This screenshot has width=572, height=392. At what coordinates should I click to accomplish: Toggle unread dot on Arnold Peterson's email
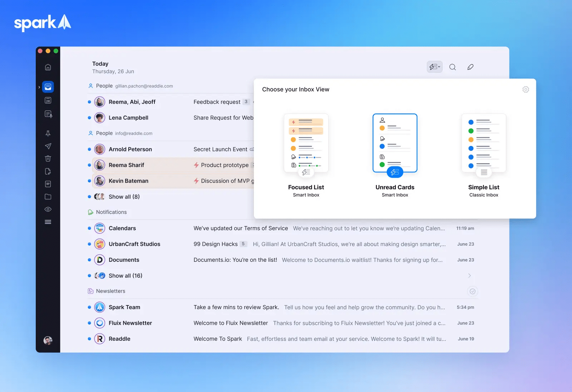pyautogui.click(x=89, y=149)
